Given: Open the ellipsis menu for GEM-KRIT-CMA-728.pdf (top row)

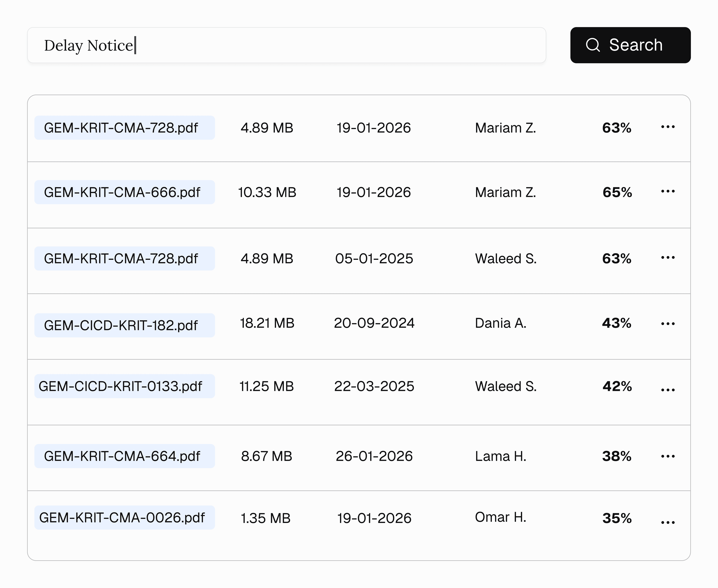Looking at the screenshot, I should (x=668, y=127).
